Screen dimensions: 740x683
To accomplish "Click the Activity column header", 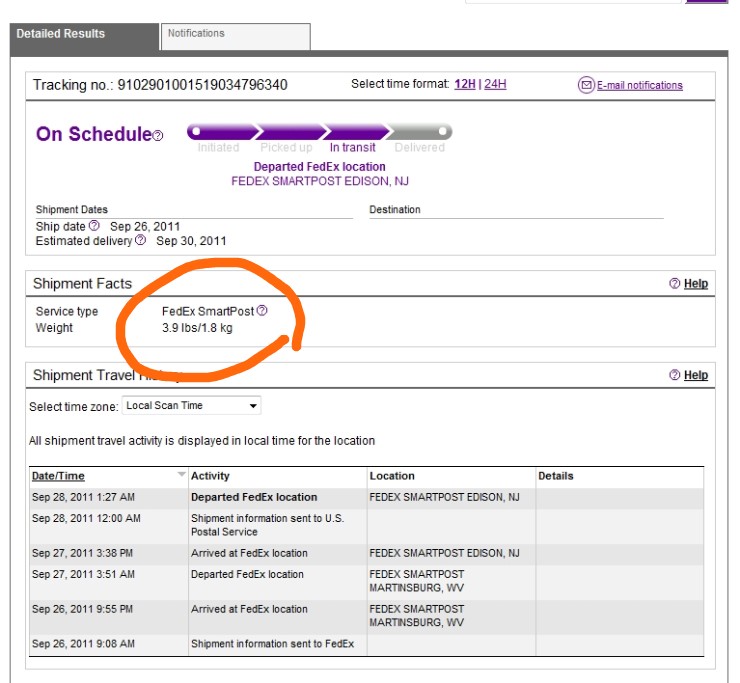I will point(210,476).
